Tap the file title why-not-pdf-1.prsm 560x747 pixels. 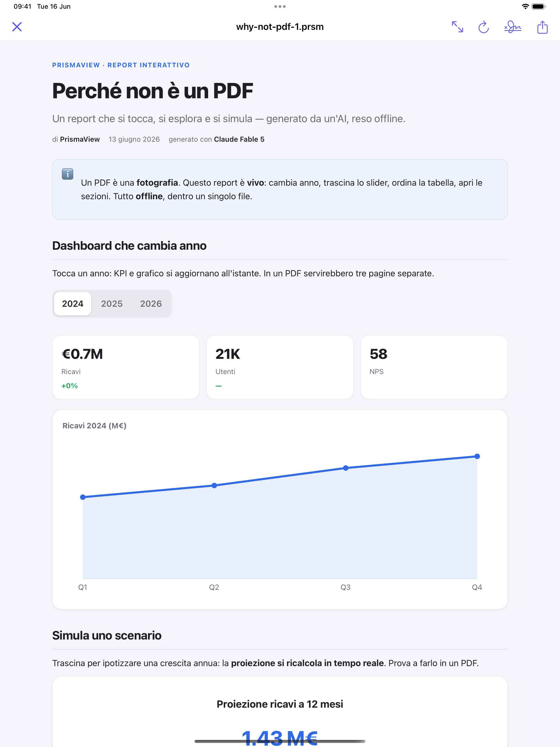pyautogui.click(x=280, y=27)
